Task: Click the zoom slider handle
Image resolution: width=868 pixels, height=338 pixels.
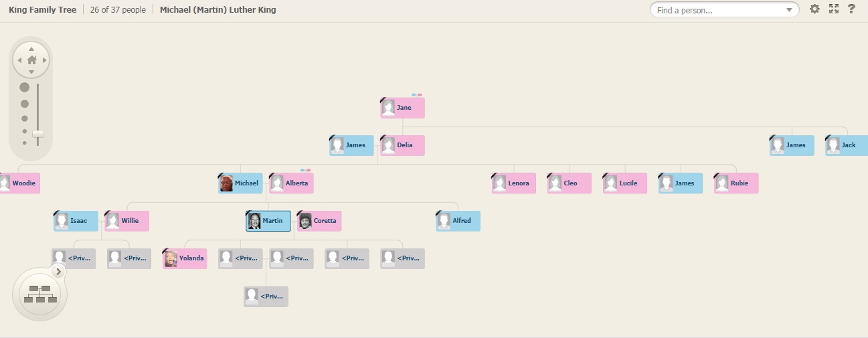Action: [38, 134]
